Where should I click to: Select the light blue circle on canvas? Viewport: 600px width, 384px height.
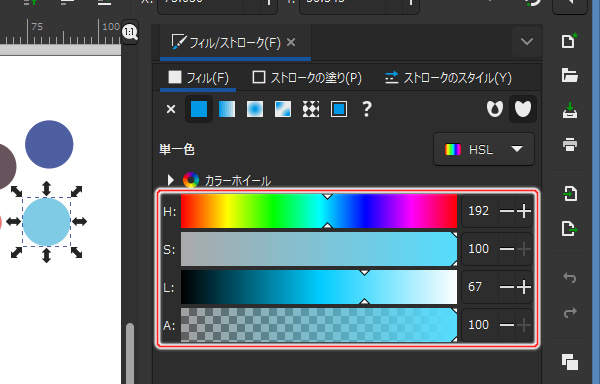[x=46, y=222]
